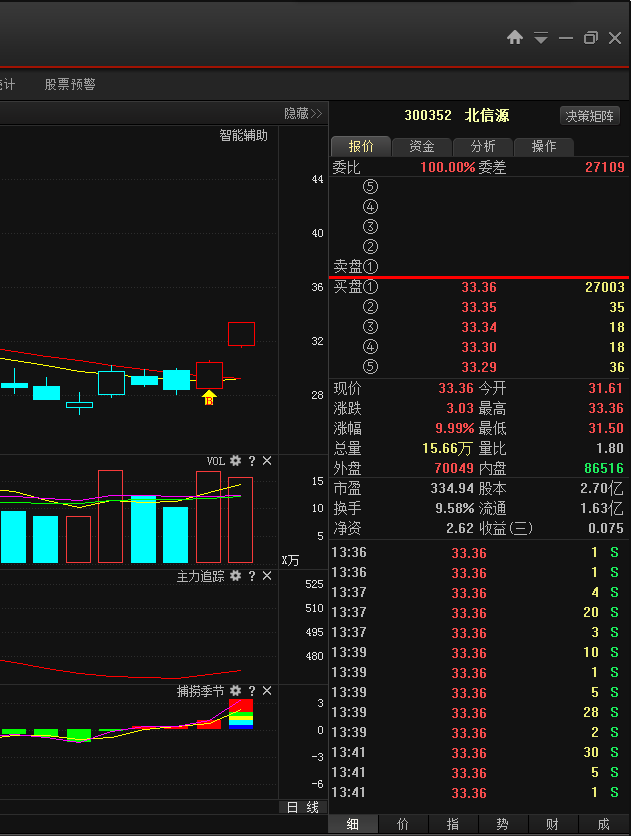Open the 股票预警 menu item
The image size is (631, 836).
(x=70, y=85)
